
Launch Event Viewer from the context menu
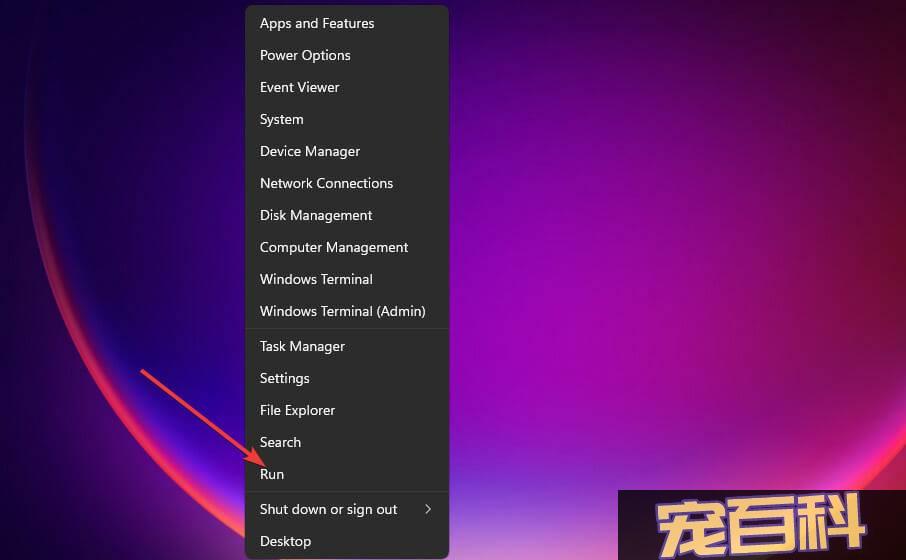click(x=347, y=87)
